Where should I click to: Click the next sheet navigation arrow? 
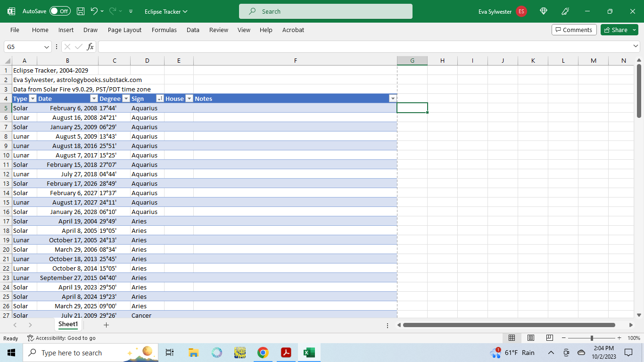coord(30,325)
